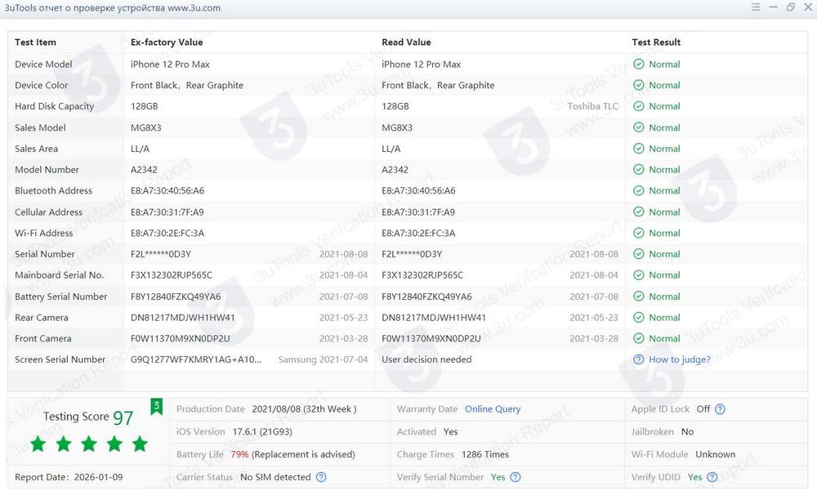Click the fifth green rating star
The image size is (817, 504).
(140, 444)
